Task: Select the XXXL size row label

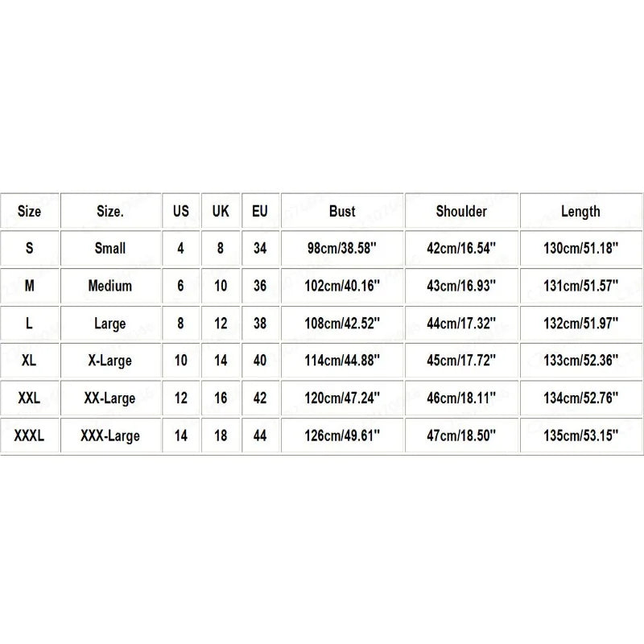Action: click(29, 436)
